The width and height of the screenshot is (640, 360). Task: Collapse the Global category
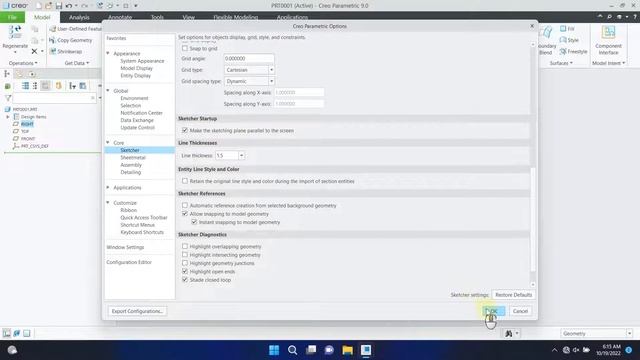[x=108, y=91]
